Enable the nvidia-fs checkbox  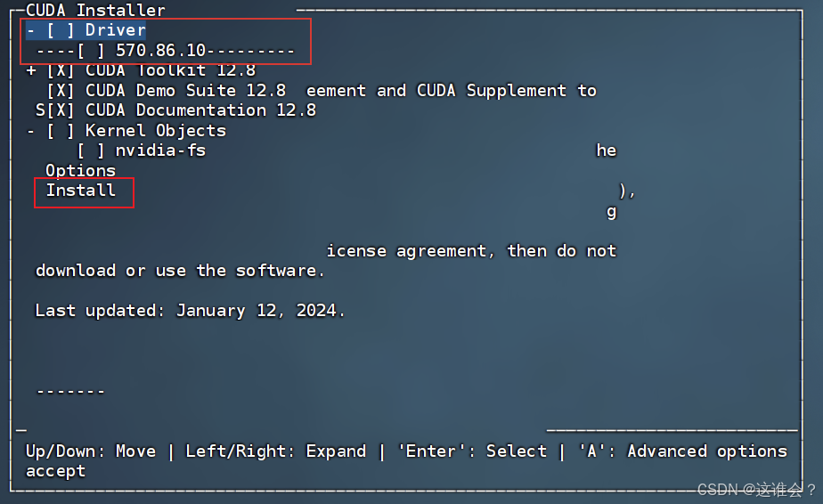[x=91, y=150]
